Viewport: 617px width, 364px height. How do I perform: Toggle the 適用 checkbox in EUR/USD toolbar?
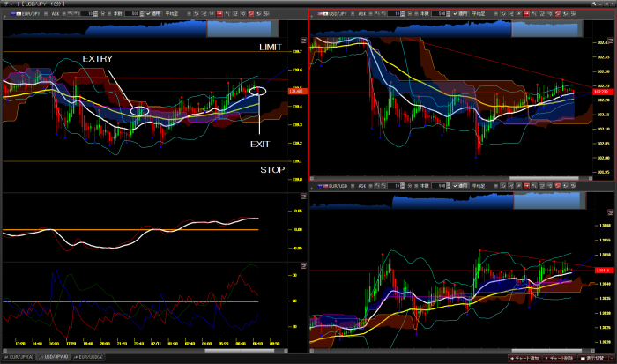(456, 185)
